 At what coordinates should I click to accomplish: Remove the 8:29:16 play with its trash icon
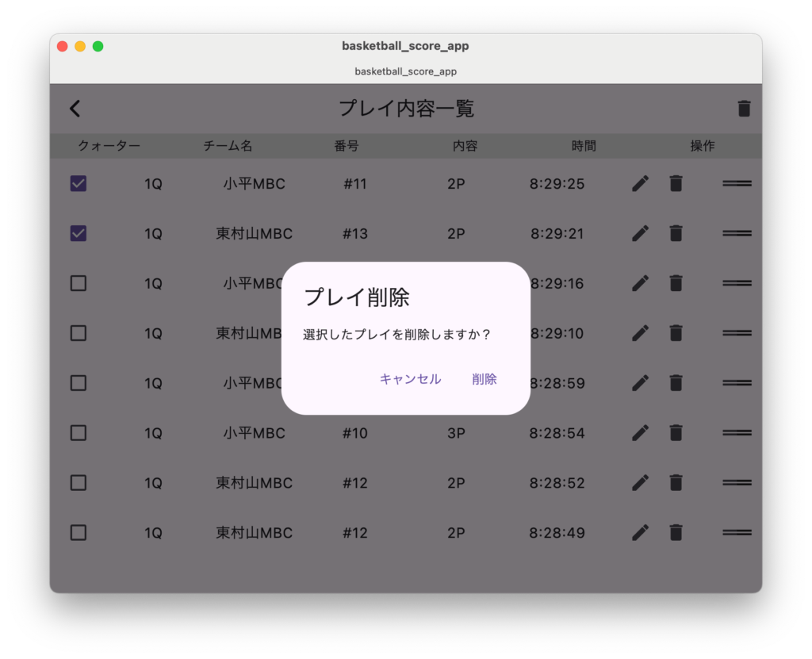point(676,283)
